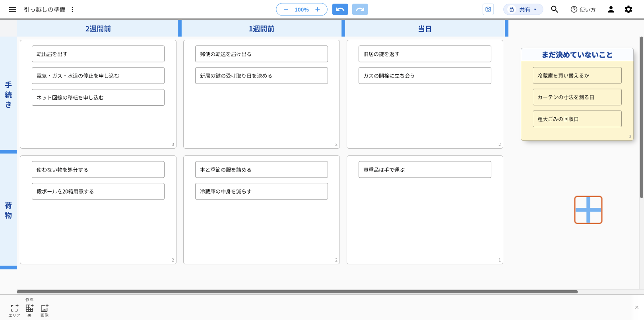The width and height of the screenshot is (644, 320).
Task: Open the 共有 share dropdown
Action: [523, 9]
